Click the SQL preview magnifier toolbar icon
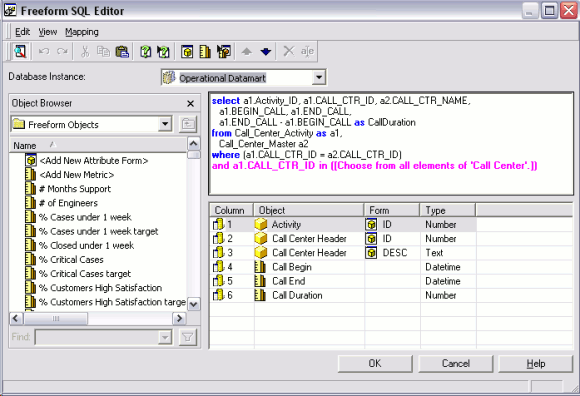 pyautogui.click(x=20, y=51)
